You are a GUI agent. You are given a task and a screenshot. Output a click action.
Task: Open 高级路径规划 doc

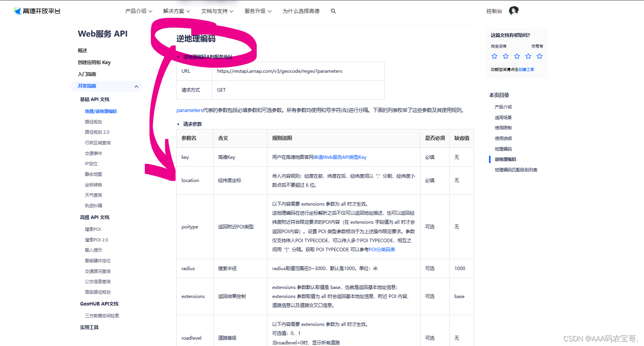coord(98,292)
